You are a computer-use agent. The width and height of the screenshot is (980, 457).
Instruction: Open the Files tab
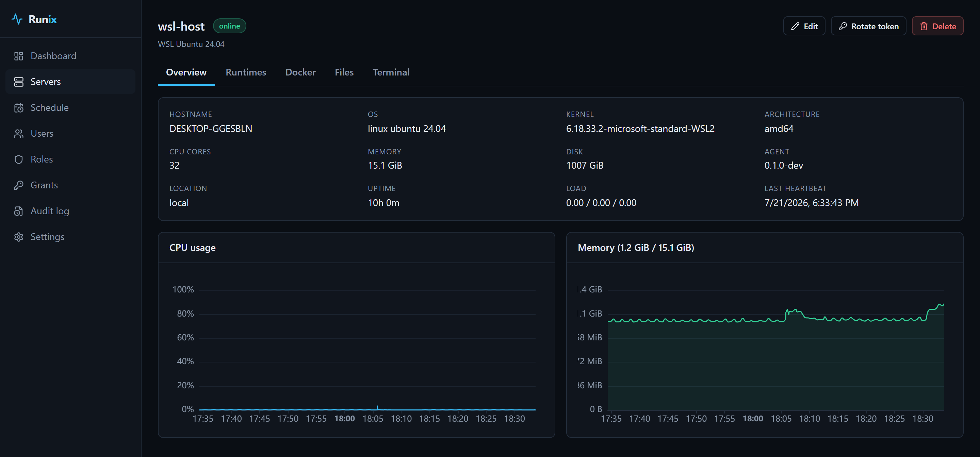coord(344,72)
